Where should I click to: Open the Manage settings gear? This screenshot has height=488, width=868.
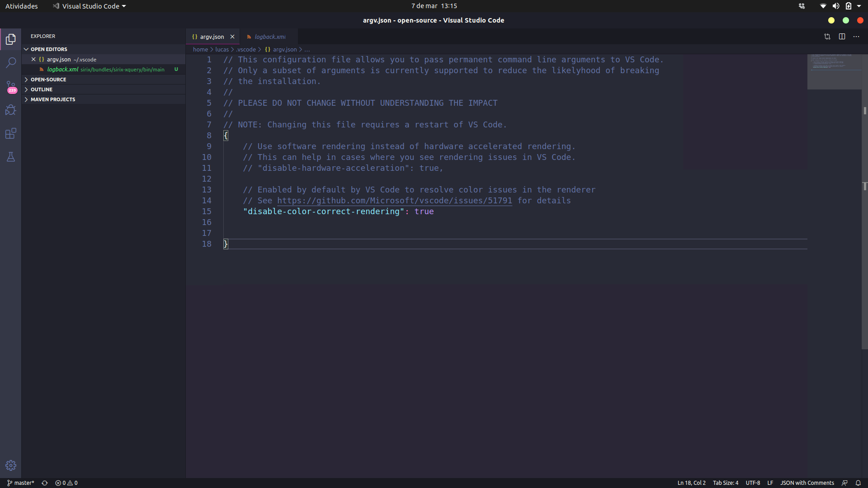coord(11,465)
